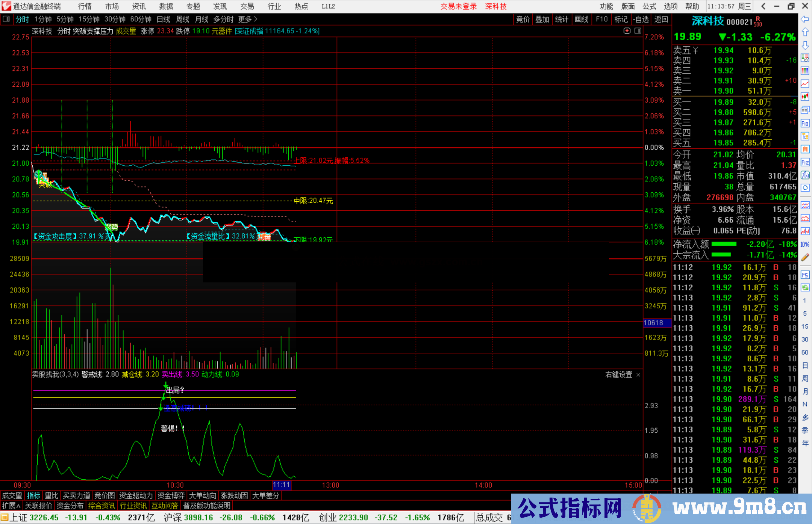Click the red up-arrow icon above chart

coord(627,31)
